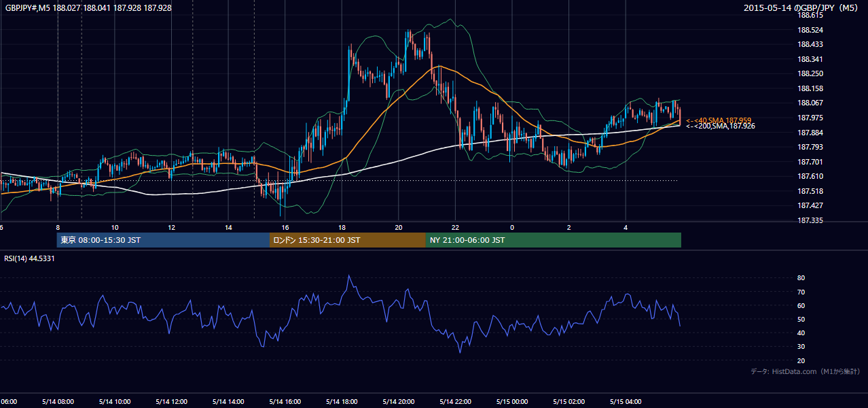Click hour marker 14 under price chart

(x=228, y=227)
